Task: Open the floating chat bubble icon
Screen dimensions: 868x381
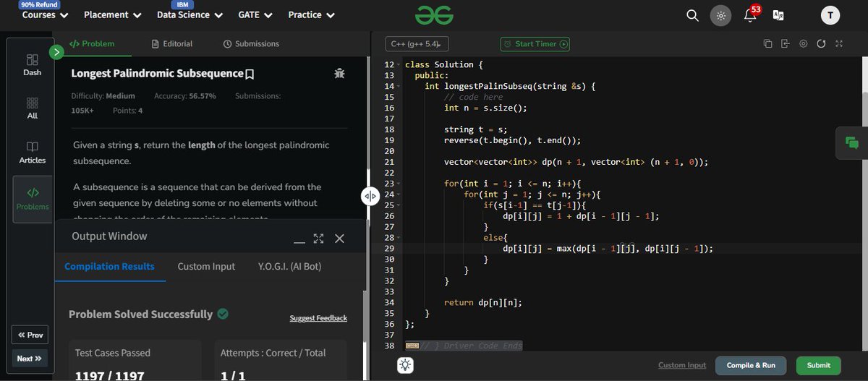Action: click(x=851, y=143)
